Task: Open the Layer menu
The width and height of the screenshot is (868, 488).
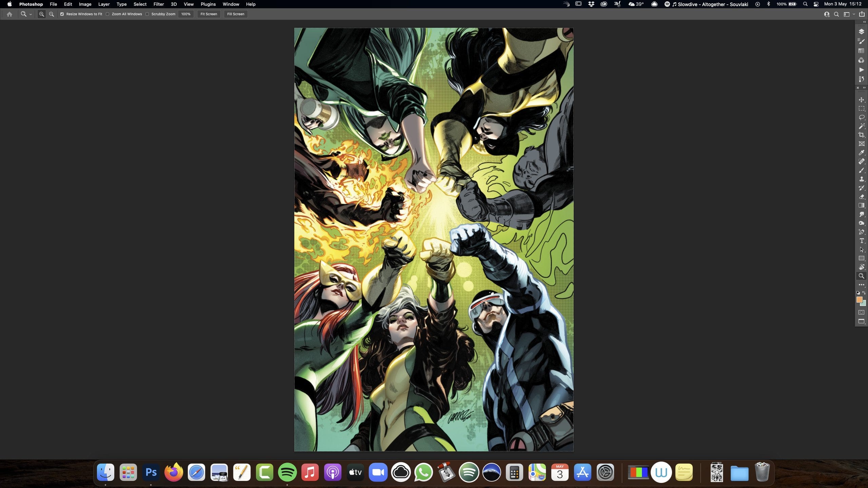Action: (104, 4)
